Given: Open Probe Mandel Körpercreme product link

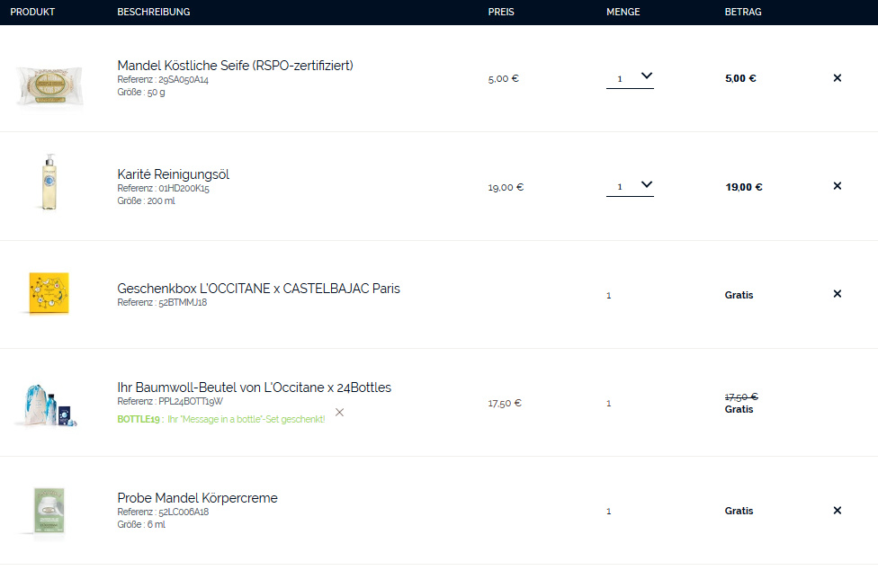Looking at the screenshot, I should coord(197,498).
